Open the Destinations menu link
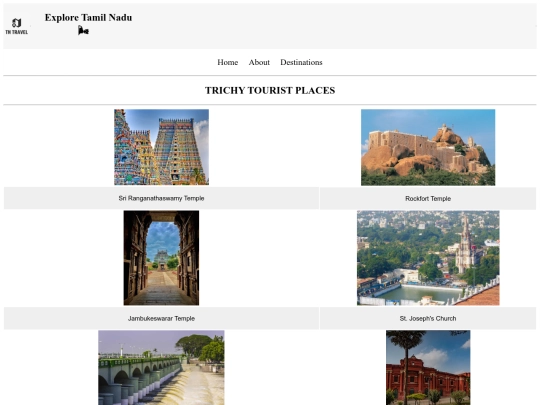Screen dimensions: 540x405 pos(301,62)
